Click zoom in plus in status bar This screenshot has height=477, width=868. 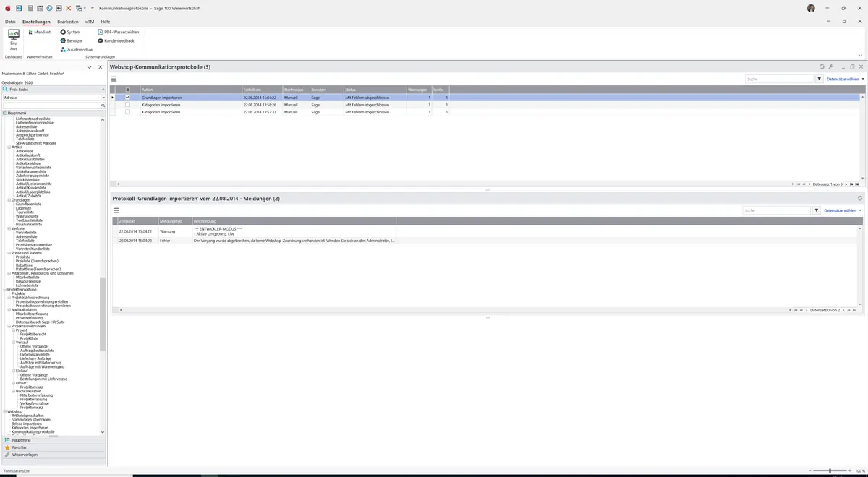(x=849, y=470)
